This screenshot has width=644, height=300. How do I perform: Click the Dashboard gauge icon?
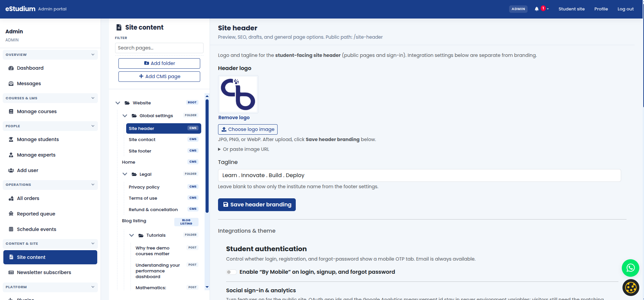(x=11, y=68)
